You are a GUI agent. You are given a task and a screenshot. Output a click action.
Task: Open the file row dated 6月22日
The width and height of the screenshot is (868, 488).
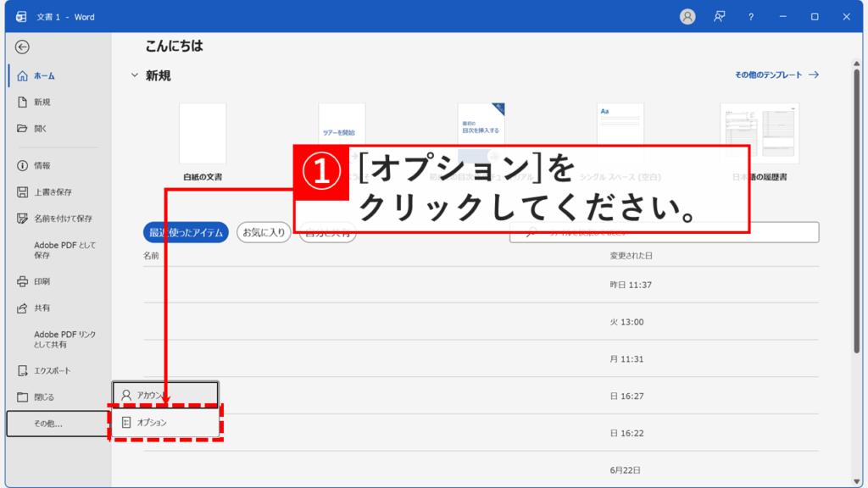481,469
